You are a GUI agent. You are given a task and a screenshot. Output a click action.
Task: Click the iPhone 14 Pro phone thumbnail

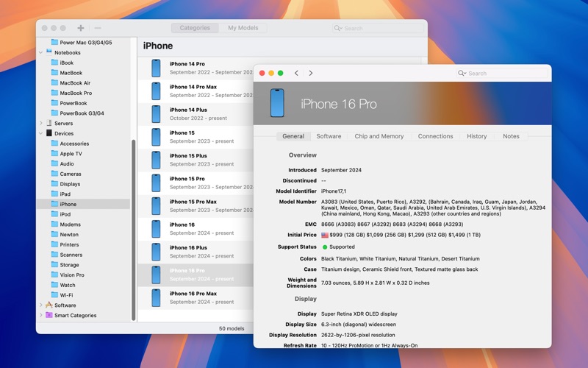coord(156,68)
